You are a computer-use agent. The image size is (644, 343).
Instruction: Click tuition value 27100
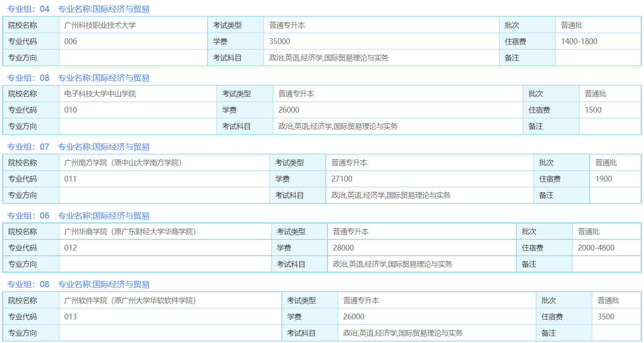(342, 179)
